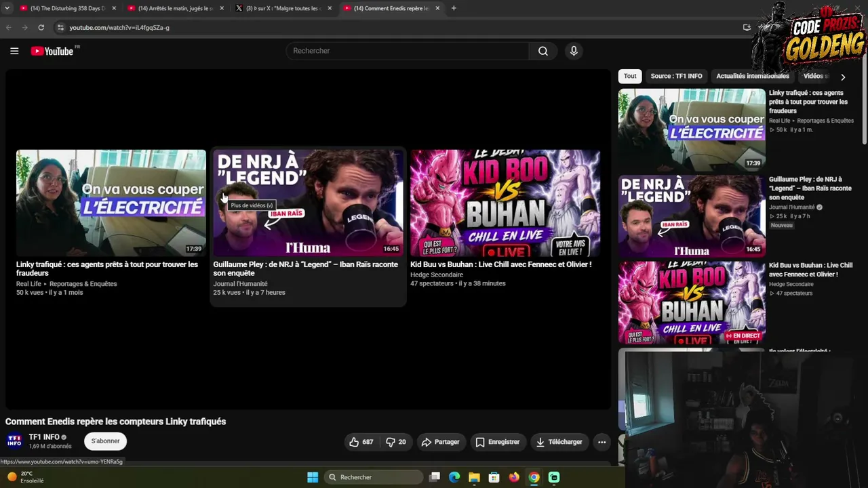This screenshot has width=868, height=488.
Task: Open end-screen thumbnail 'On va vous couper l'électricité'
Action: 111,203
